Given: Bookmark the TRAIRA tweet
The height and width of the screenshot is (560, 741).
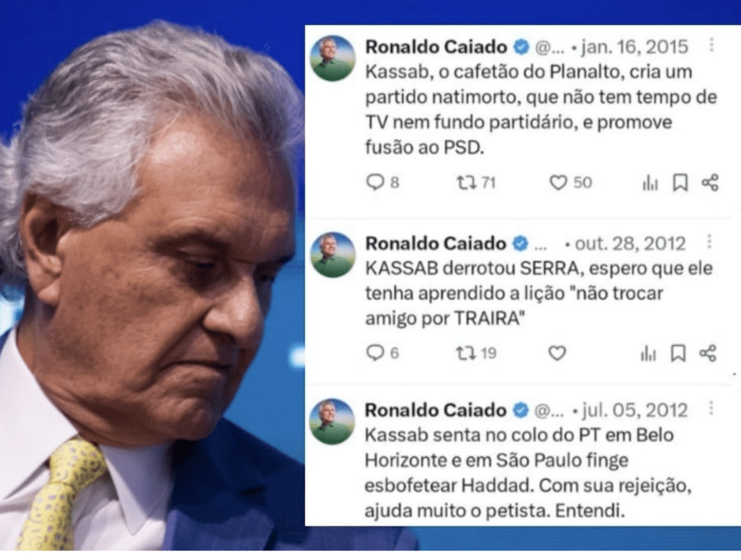Looking at the screenshot, I should point(678,353).
